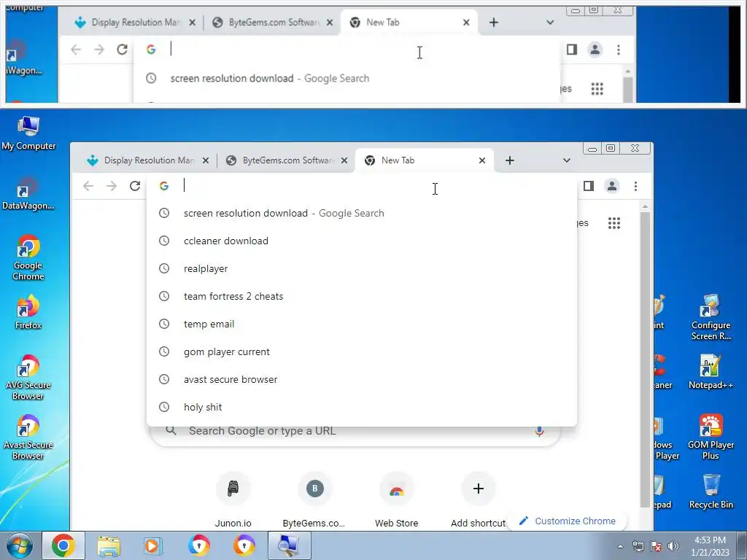747x560 pixels.
Task: Click the Search Google or type a URL box
Action: (355, 433)
